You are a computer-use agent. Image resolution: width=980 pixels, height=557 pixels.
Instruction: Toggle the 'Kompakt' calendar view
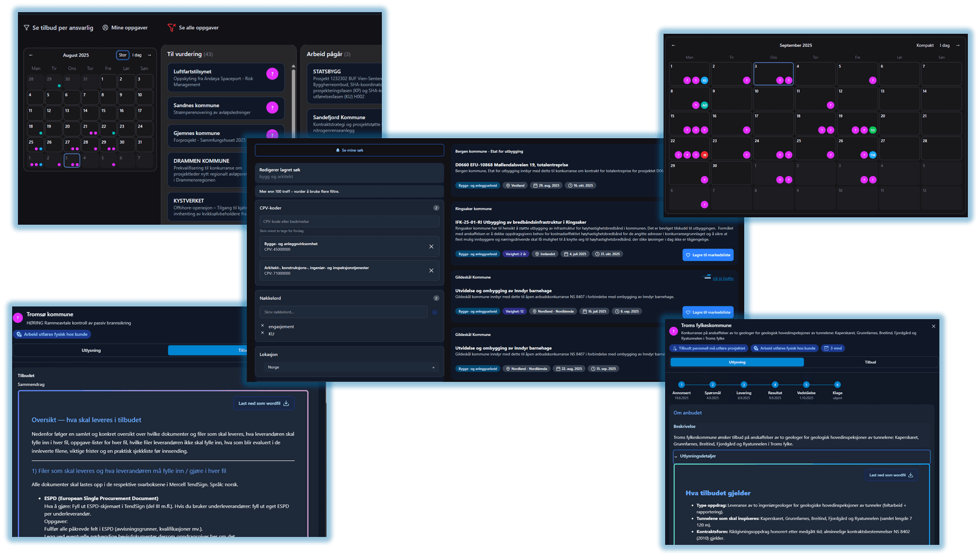[x=925, y=45]
